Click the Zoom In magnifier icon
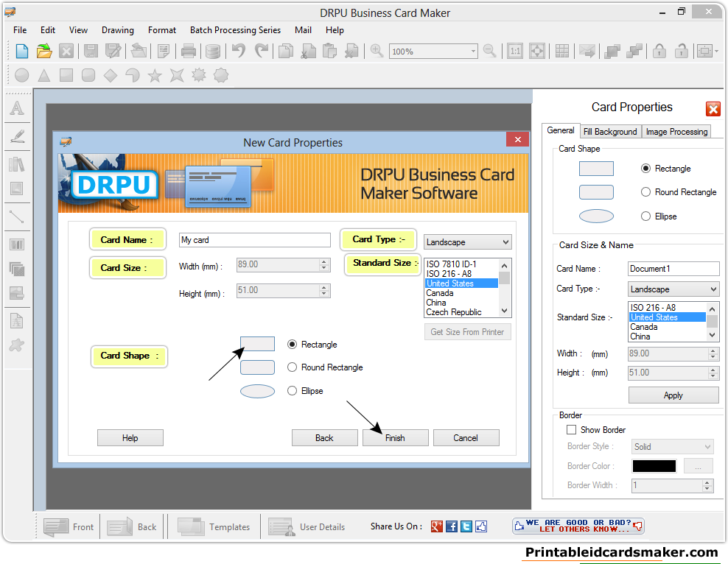 coord(377,51)
